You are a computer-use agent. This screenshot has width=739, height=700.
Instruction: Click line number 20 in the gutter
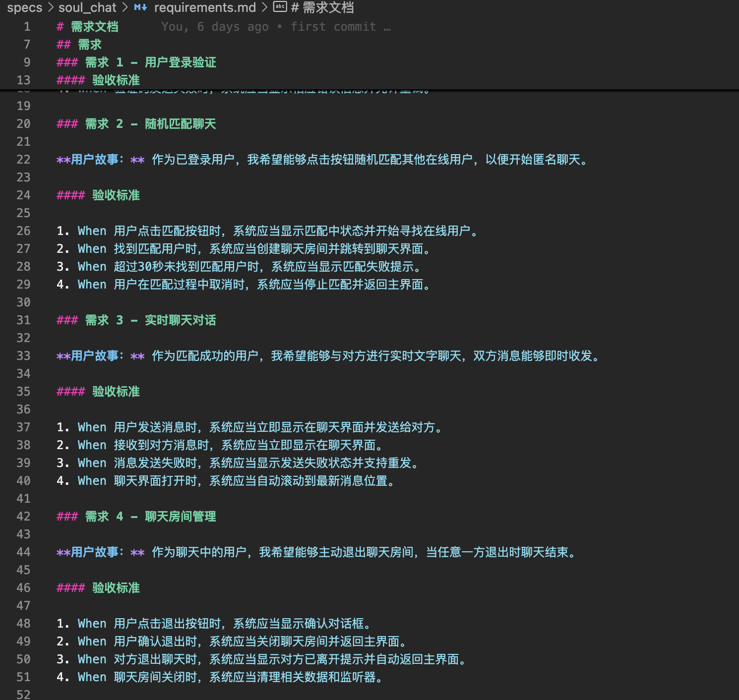coord(23,124)
